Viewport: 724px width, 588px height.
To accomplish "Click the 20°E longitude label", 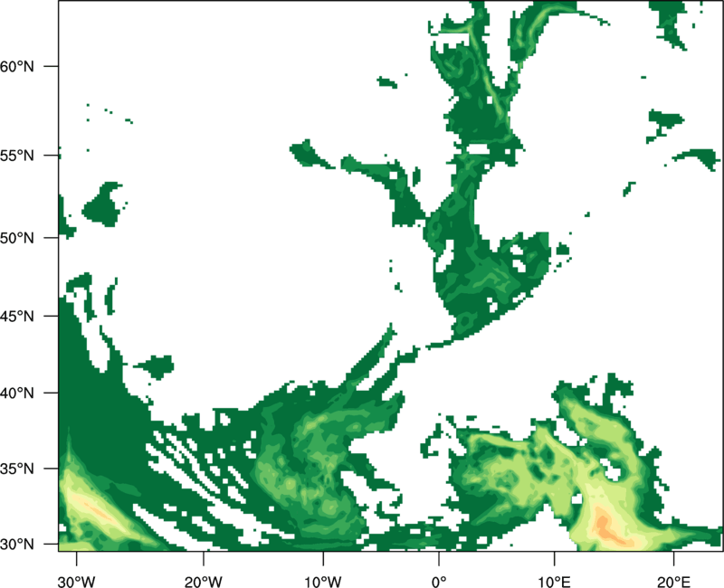I will pyautogui.click(x=673, y=582).
